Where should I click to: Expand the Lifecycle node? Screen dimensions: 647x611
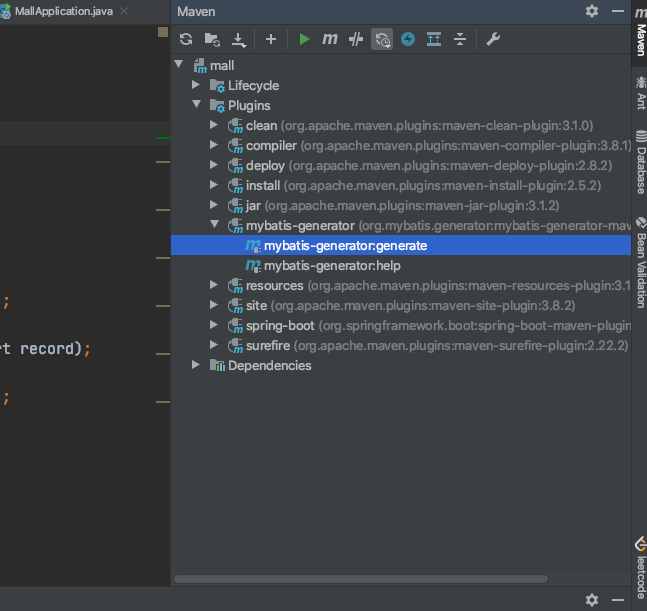click(x=196, y=85)
